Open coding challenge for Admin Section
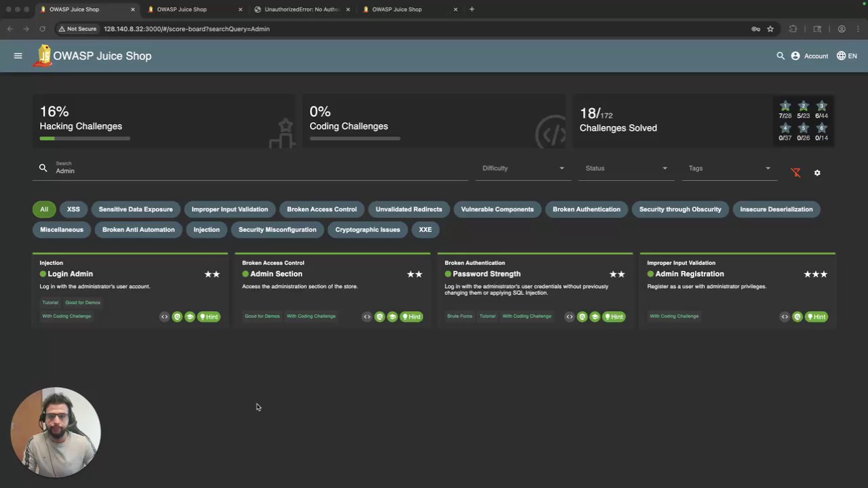The width and height of the screenshot is (868, 488). click(x=367, y=317)
